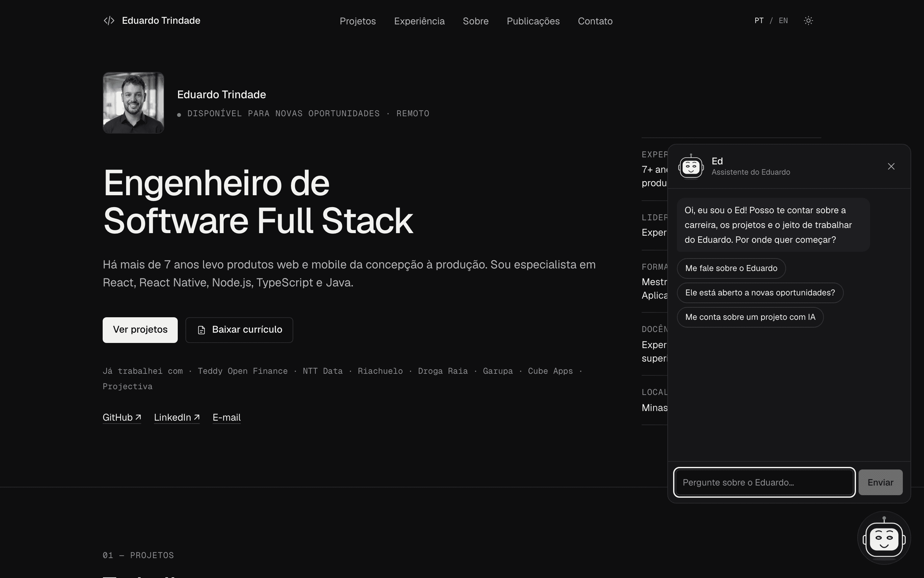Click the 'Garupa' company text

tap(498, 371)
